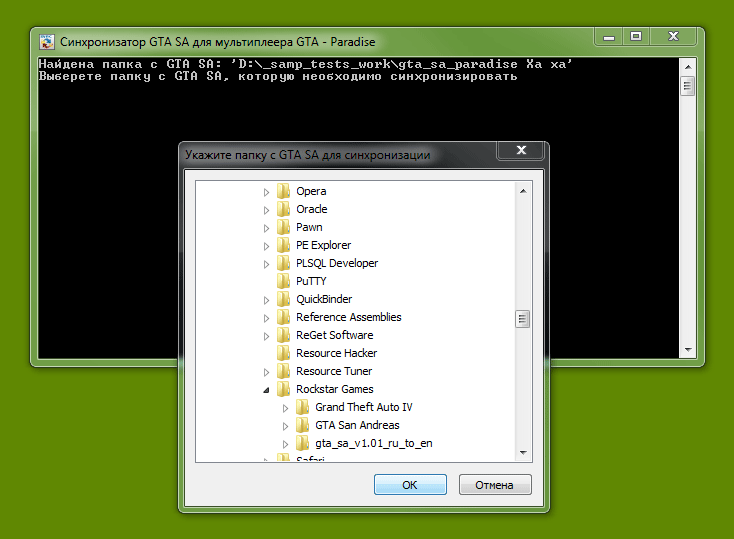Image resolution: width=734 pixels, height=539 pixels.
Task: Click the Pawn folder icon
Action: [283, 227]
